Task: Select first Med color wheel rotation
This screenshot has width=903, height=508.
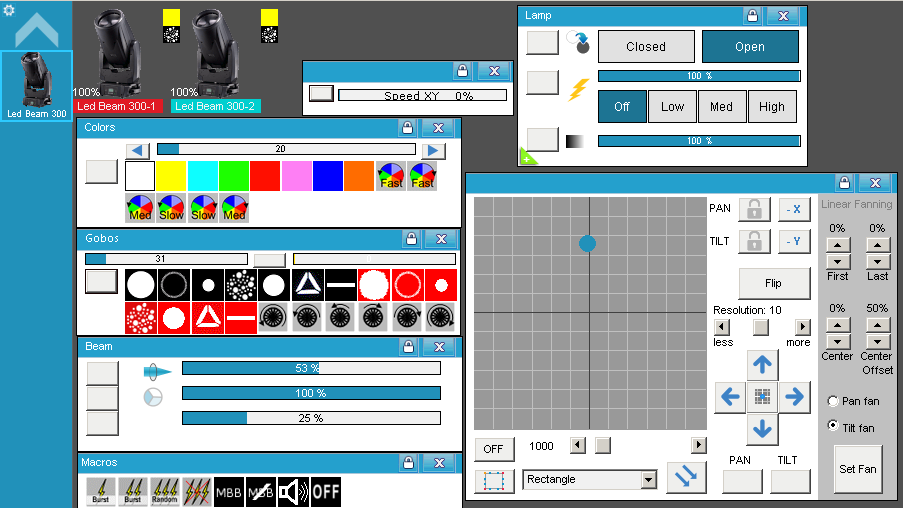Action: click(140, 207)
